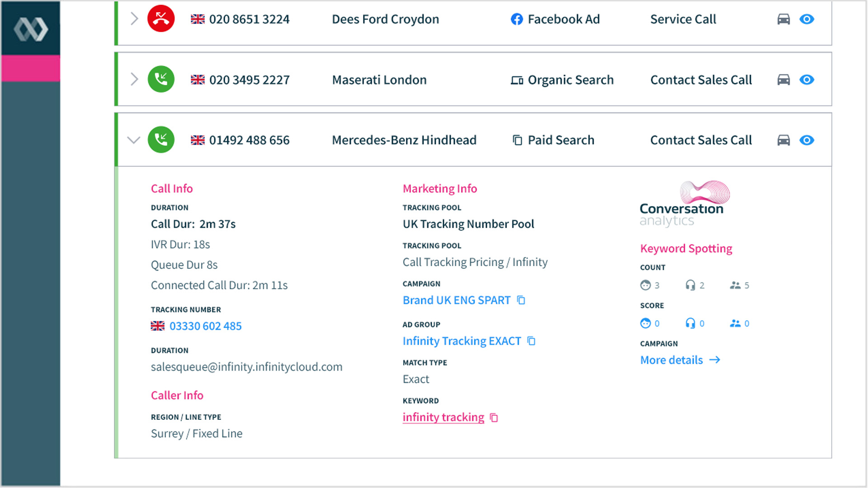Click the Organic Search source label
The height and width of the screenshot is (488, 868).
571,80
